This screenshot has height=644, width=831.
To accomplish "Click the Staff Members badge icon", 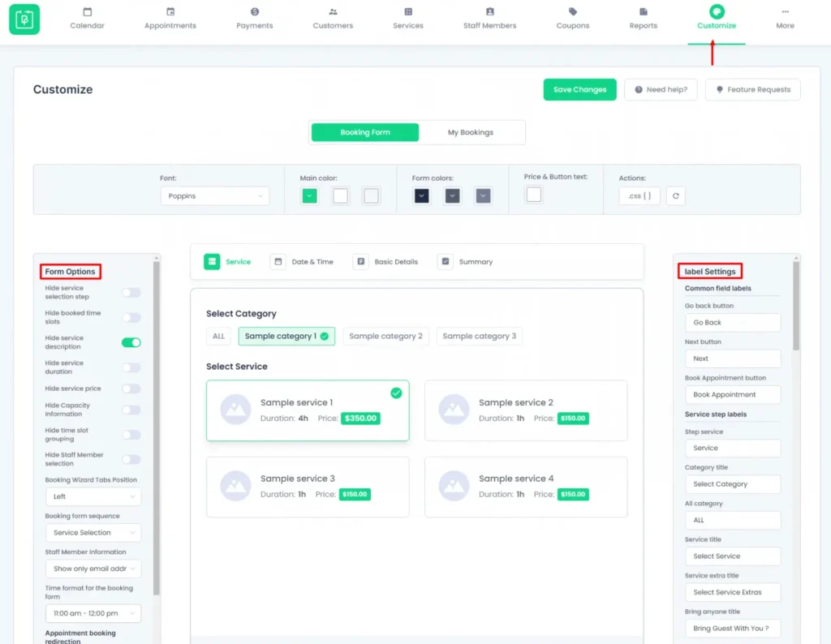I will click(489, 12).
